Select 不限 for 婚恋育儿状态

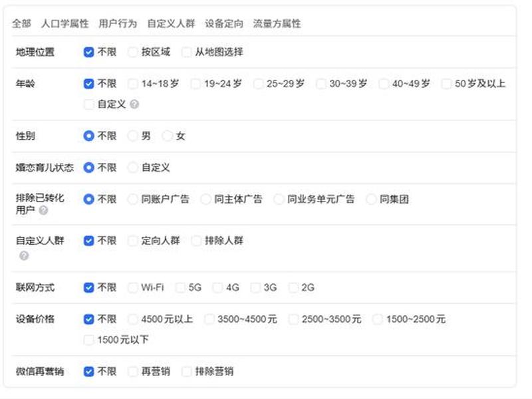click(88, 168)
